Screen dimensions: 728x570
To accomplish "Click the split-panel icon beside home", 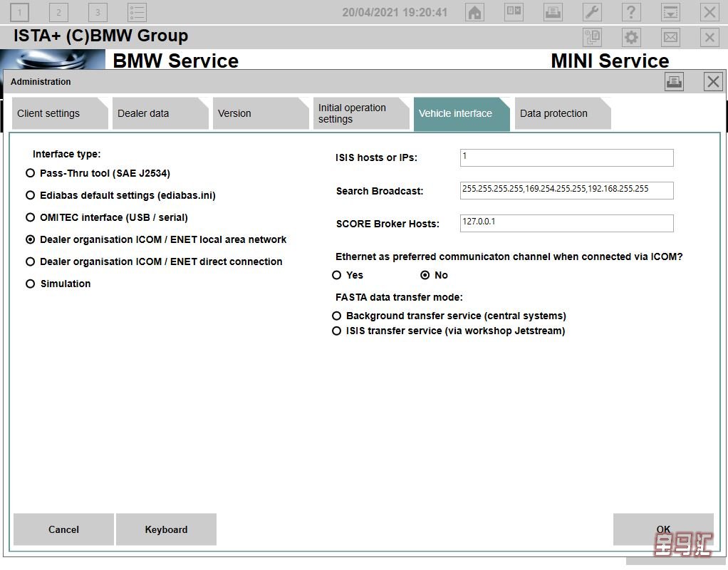I will click(514, 13).
